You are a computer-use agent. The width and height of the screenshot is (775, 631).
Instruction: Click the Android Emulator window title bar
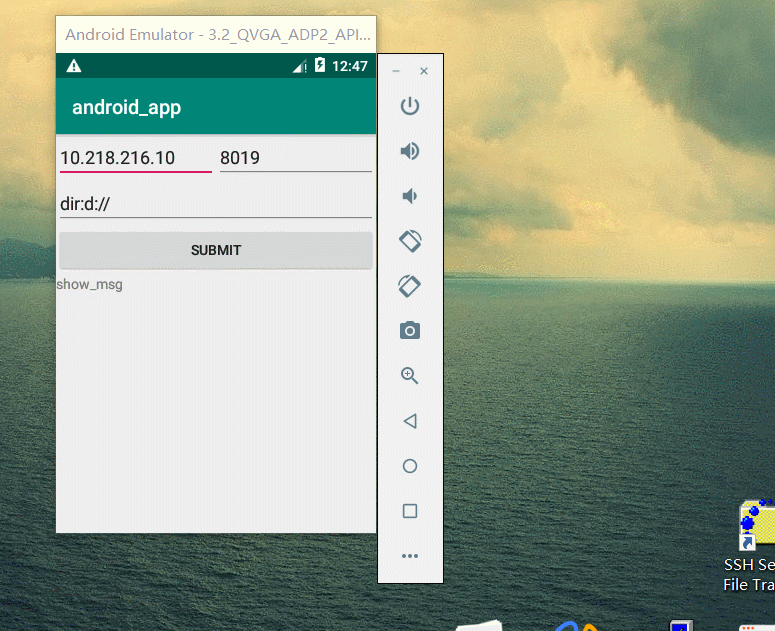click(216, 35)
